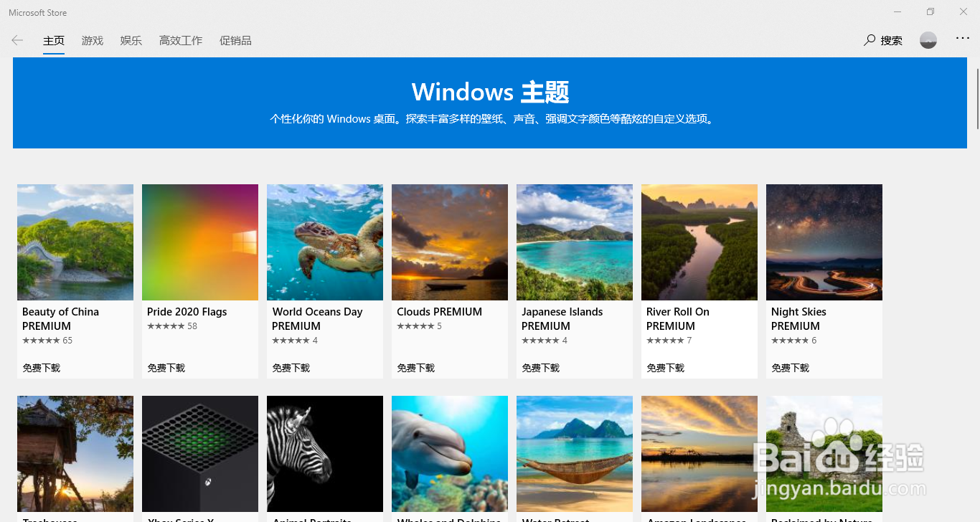Click the user account avatar icon
This screenshot has width=980, height=522.
tap(928, 40)
